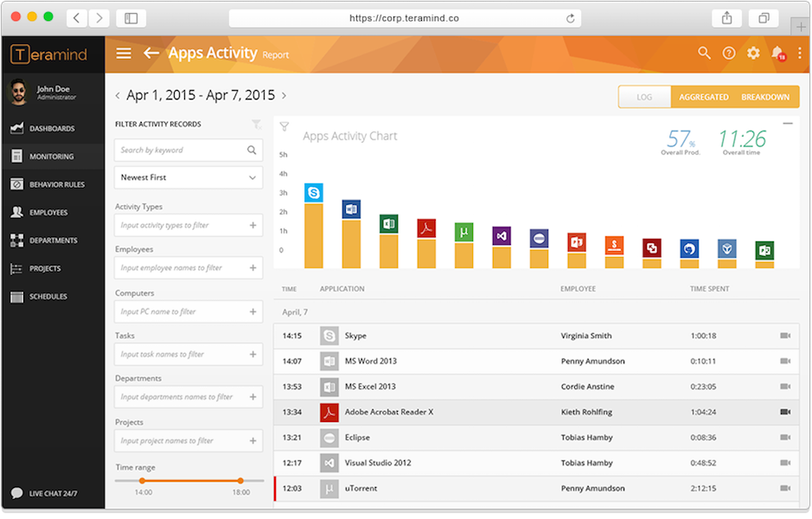
Task: Click the time range start handle
Action: point(143,481)
